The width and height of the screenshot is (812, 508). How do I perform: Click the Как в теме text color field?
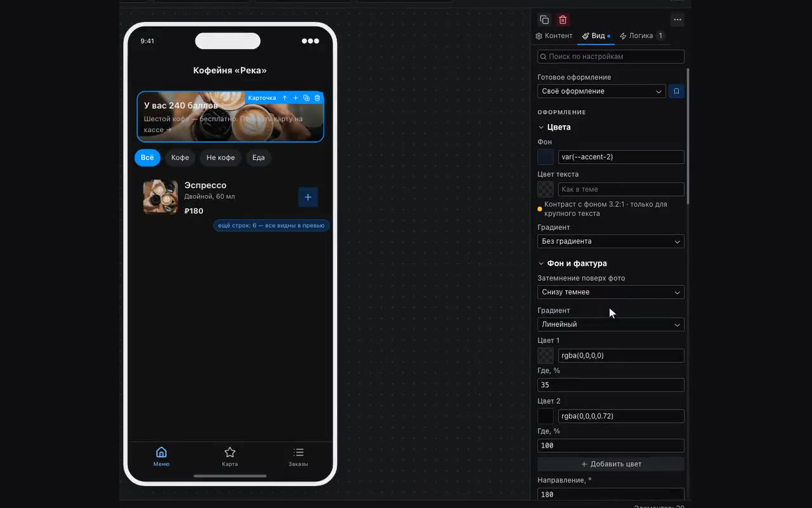click(x=621, y=189)
